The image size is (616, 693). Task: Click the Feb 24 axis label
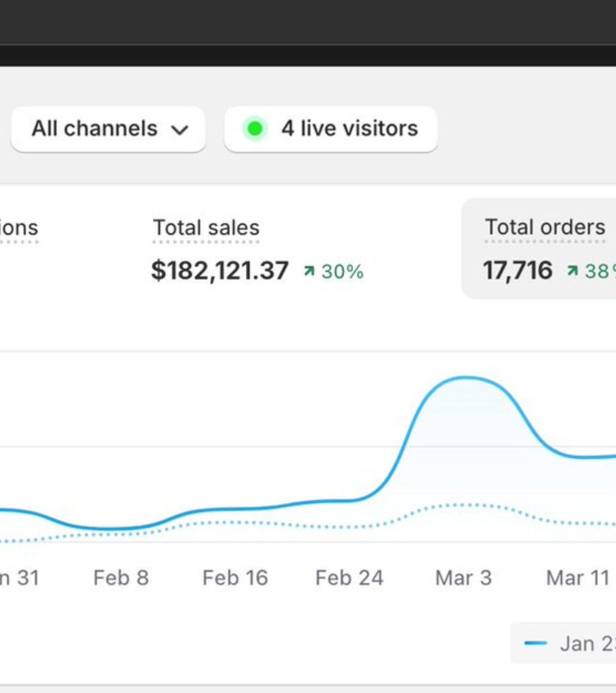[349, 578]
